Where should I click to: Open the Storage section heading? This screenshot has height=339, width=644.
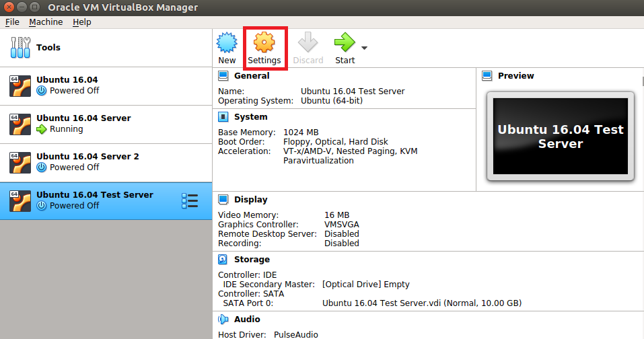pos(252,260)
